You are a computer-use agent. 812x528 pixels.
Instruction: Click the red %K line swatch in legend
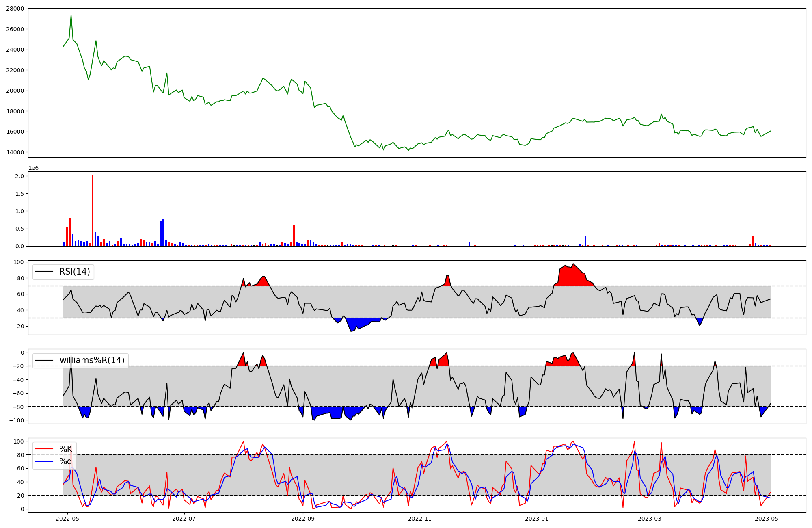pos(44,449)
